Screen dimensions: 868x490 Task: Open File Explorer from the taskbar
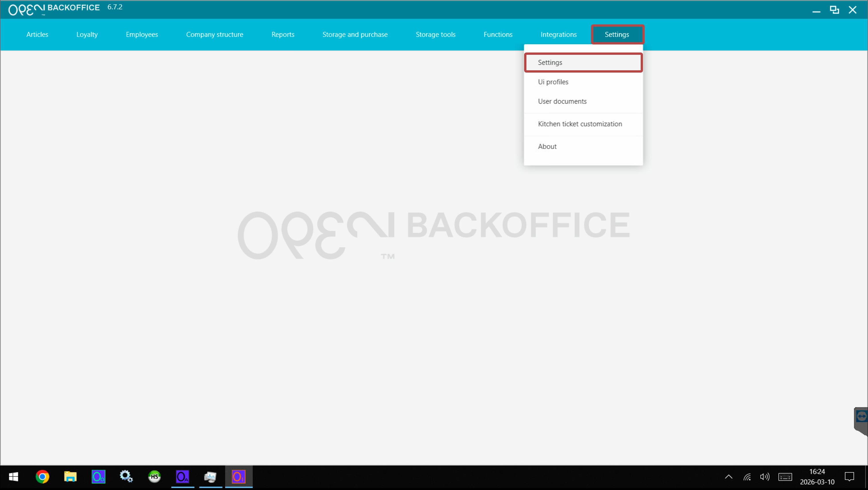click(x=70, y=477)
